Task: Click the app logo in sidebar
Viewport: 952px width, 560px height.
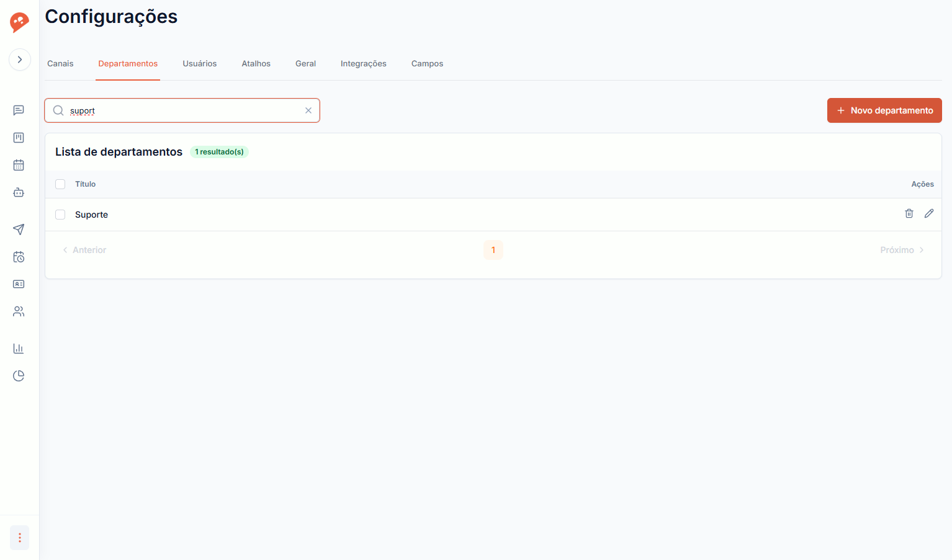Action: [19, 22]
